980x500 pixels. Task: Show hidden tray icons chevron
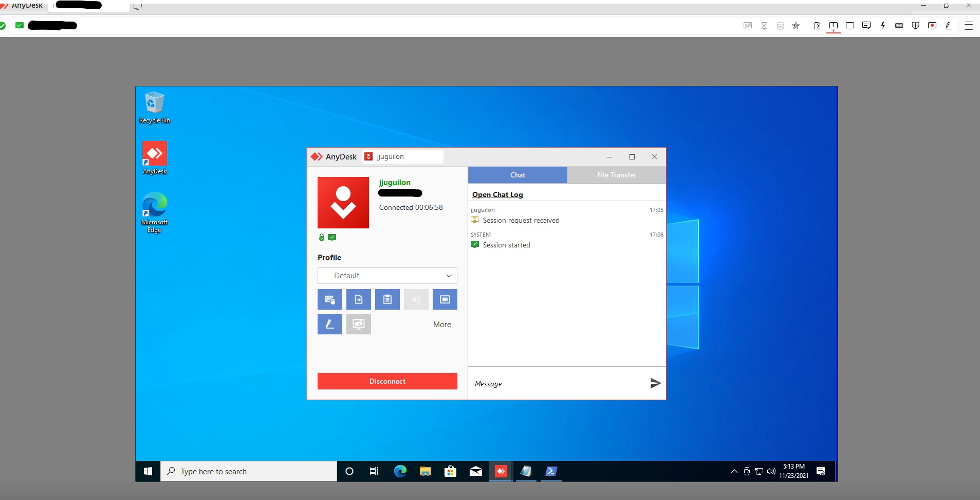734,471
